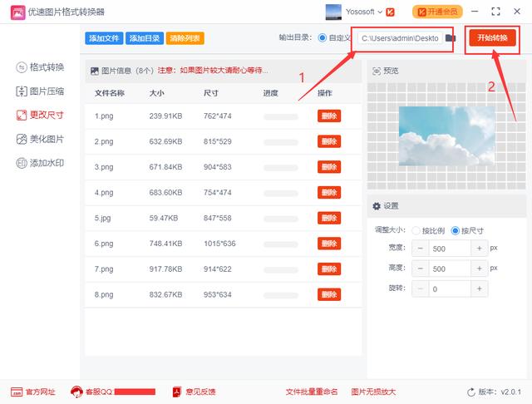The width and height of the screenshot is (532, 404).
Task: Select the 按比例 resize radio button
Action: pyautogui.click(x=416, y=230)
